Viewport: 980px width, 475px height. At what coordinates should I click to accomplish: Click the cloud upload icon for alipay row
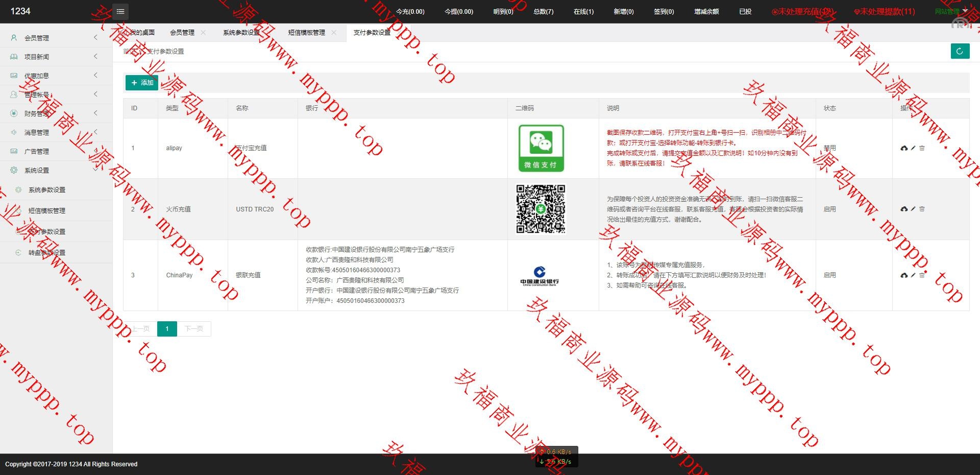coord(904,148)
